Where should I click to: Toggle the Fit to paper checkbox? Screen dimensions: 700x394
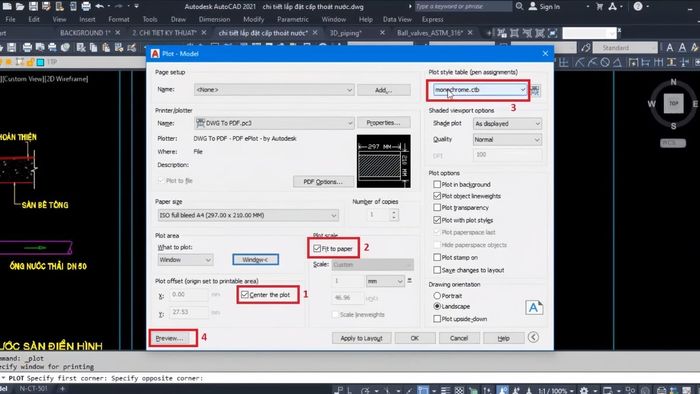pos(317,249)
